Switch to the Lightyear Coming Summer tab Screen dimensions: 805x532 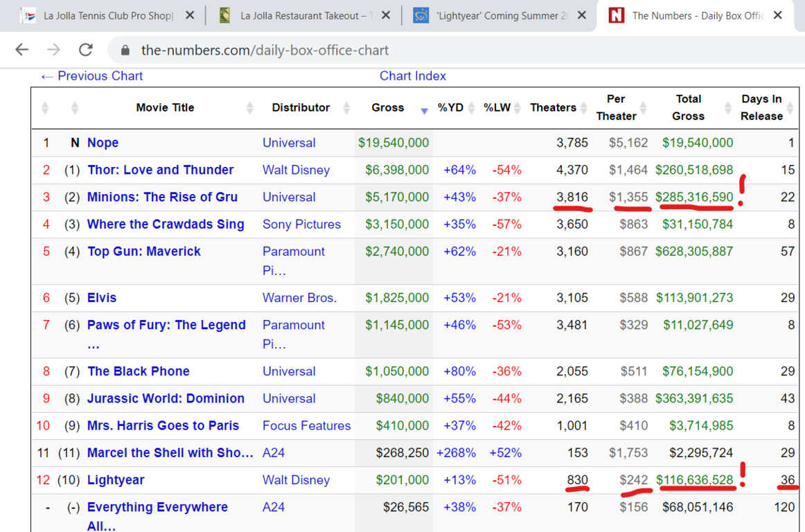click(x=499, y=15)
